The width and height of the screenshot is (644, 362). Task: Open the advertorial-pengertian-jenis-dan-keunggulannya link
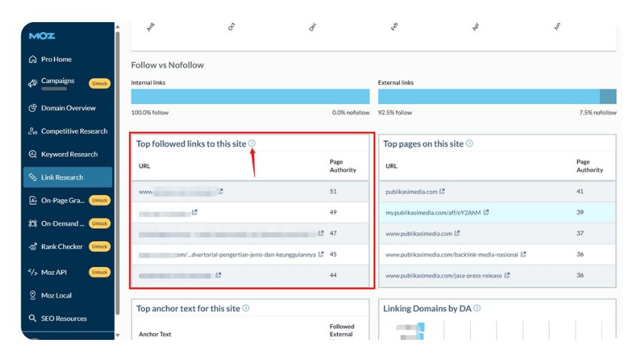click(227, 255)
